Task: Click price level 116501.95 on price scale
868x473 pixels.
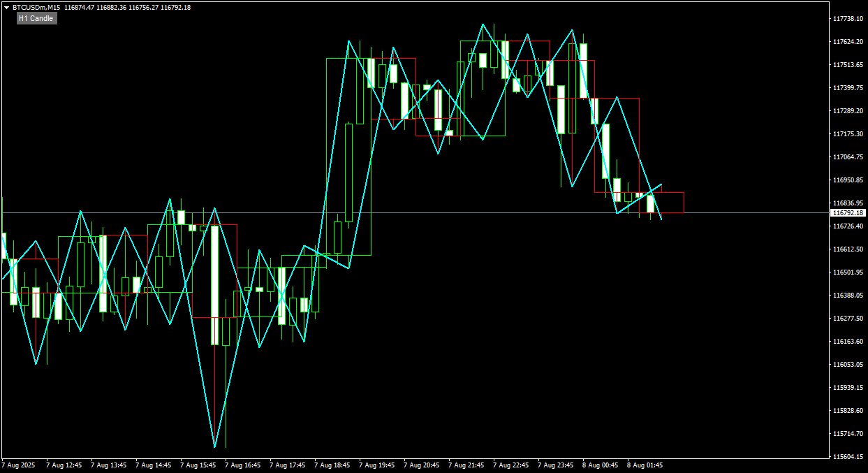Action: pos(847,272)
